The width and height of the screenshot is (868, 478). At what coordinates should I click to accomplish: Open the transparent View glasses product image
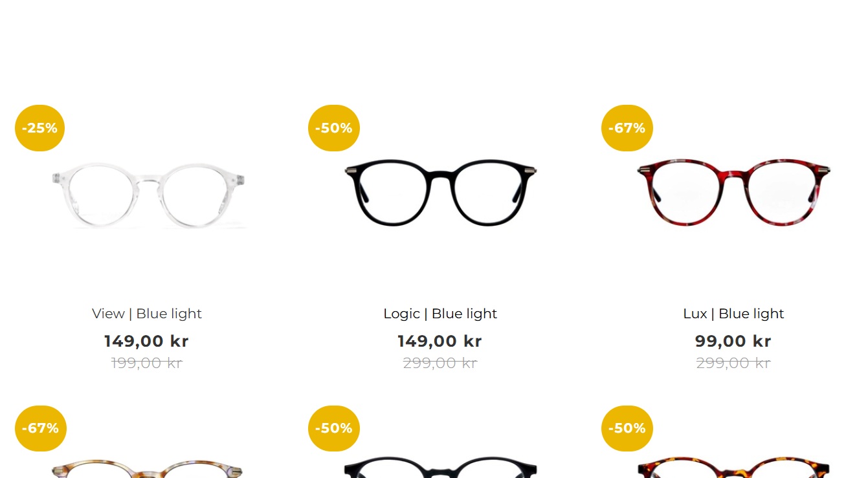click(148, 195)
